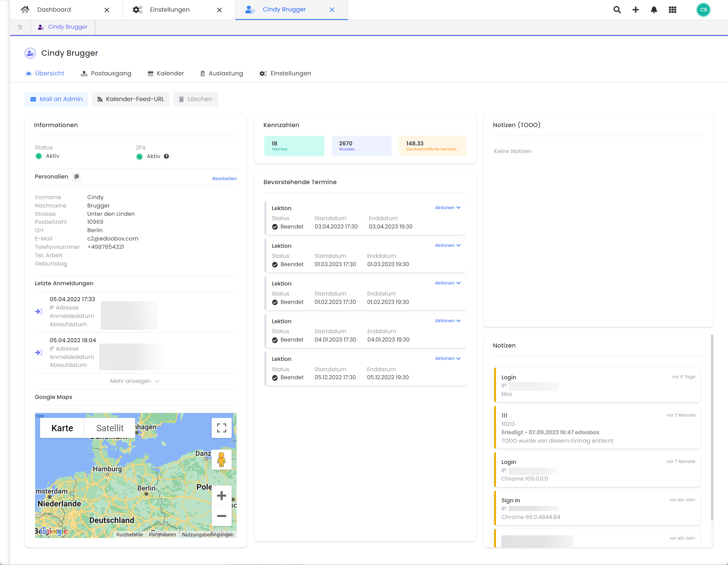
Task: Click the map zoom in control
Action: point(221,496)
